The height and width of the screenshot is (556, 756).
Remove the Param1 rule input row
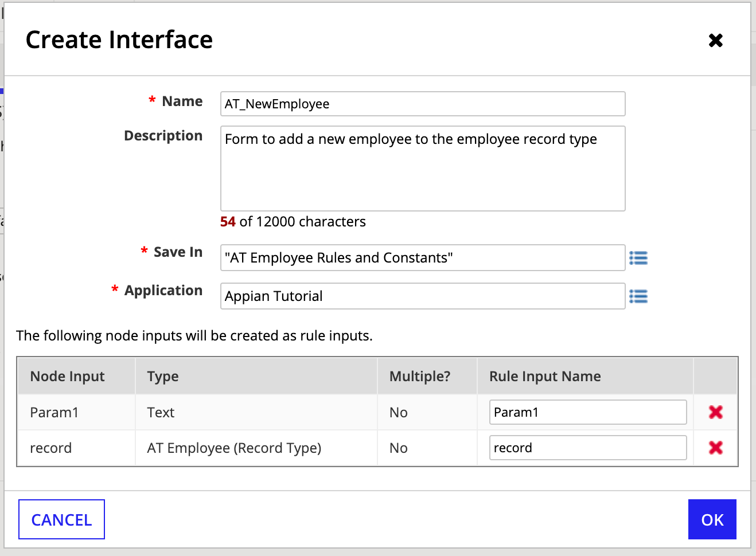[715, 412]
